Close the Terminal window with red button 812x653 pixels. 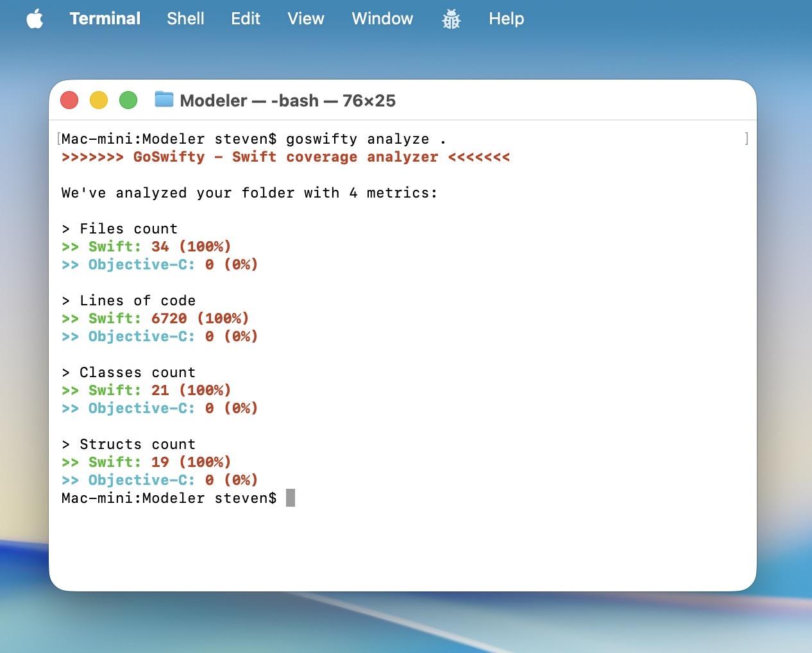(69, 100)
